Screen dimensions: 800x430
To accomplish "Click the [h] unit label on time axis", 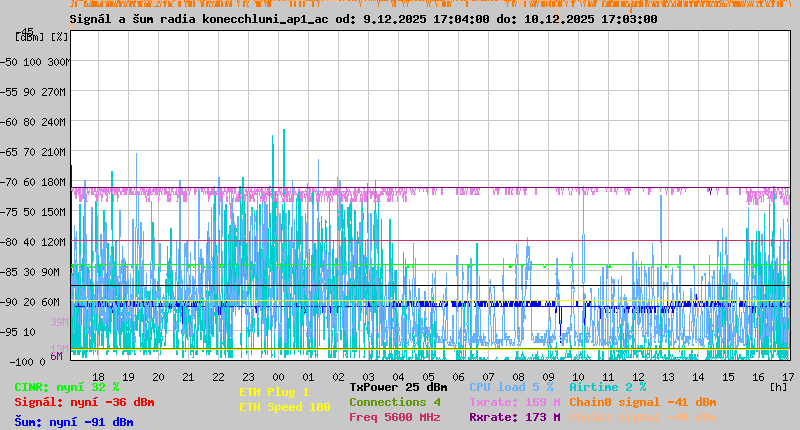I will click(778, 385).
